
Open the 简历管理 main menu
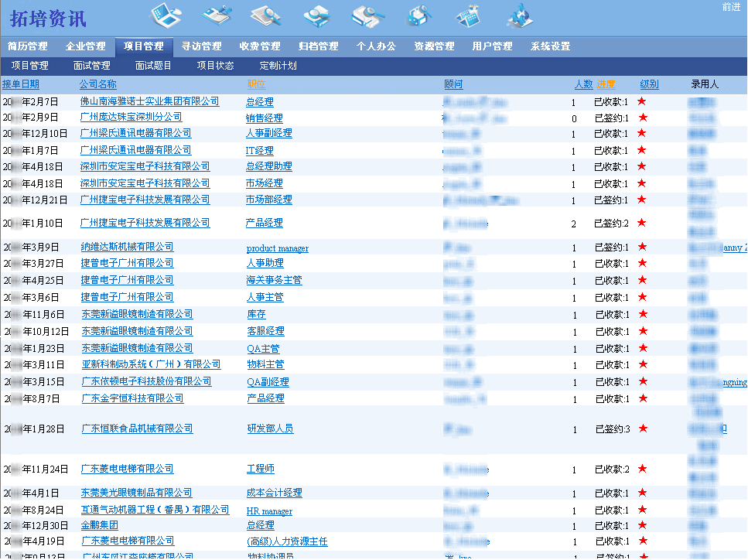(28, 46)
